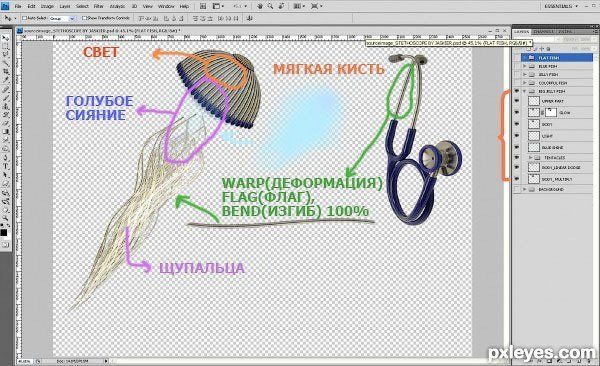
Task: Click Auto-Align Layers icon in options bar
Action: [x=250, y=18]
